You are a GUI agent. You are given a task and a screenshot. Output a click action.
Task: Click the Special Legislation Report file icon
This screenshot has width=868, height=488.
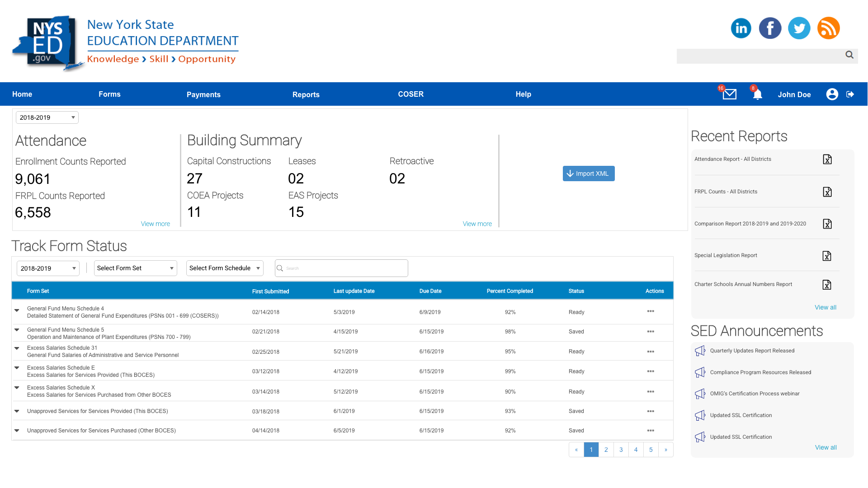pos(826,256)
